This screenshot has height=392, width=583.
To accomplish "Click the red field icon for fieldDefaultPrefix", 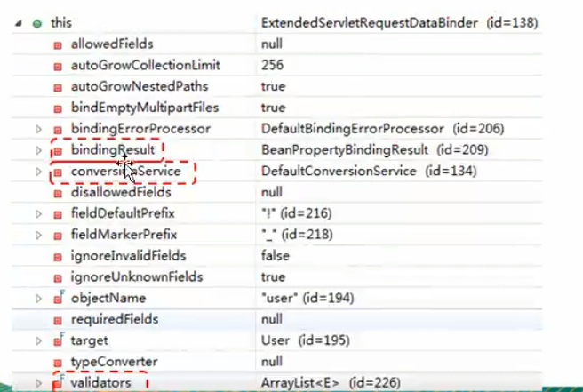I will point(58,215).
